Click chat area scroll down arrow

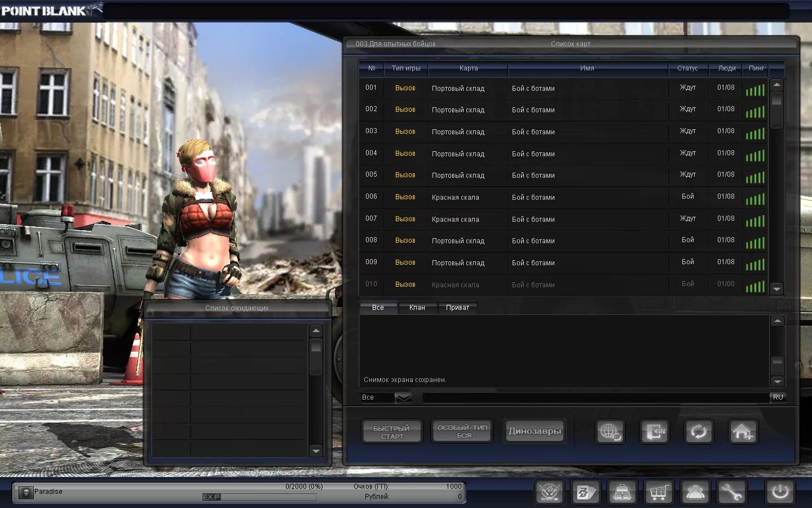777,381
